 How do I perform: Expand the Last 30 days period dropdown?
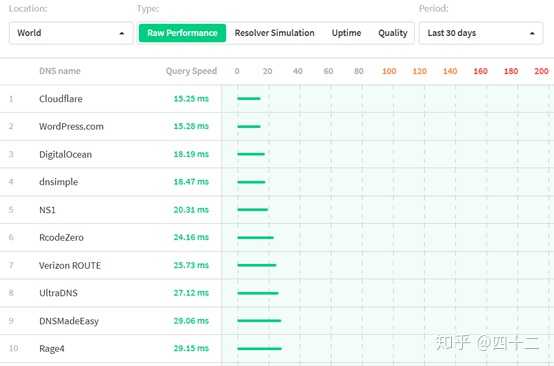(481, 33)
